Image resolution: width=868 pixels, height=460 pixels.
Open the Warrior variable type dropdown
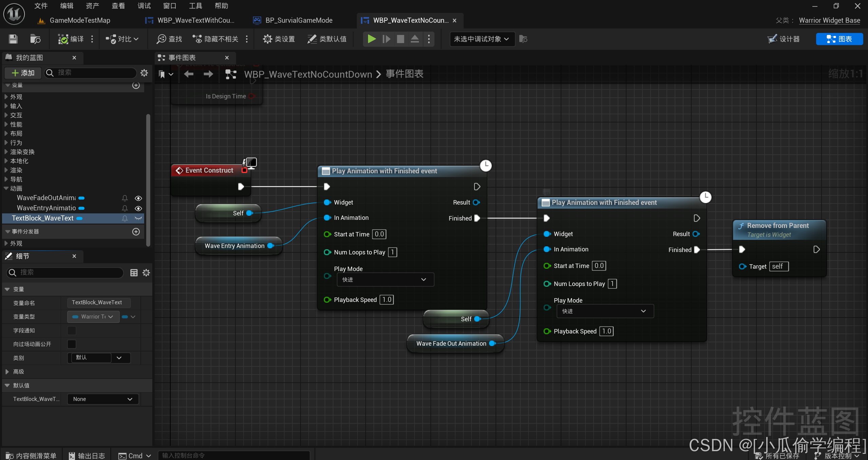(x=93, y=317)
